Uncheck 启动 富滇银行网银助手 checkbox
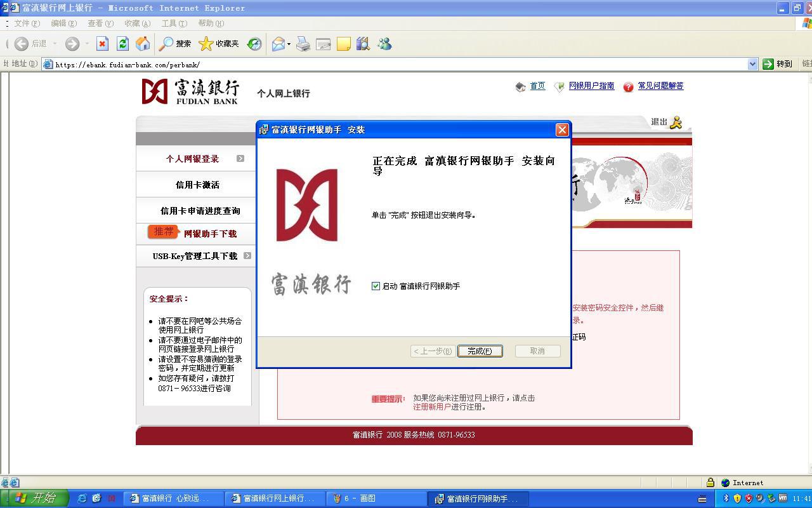812x508 pixels. pyautogui.click(x=376, y=286)
